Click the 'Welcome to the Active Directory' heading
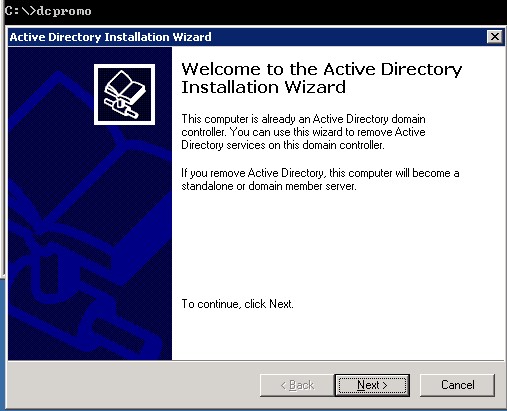This screenshot has height=411, width=507. click(x=322, y=78)
